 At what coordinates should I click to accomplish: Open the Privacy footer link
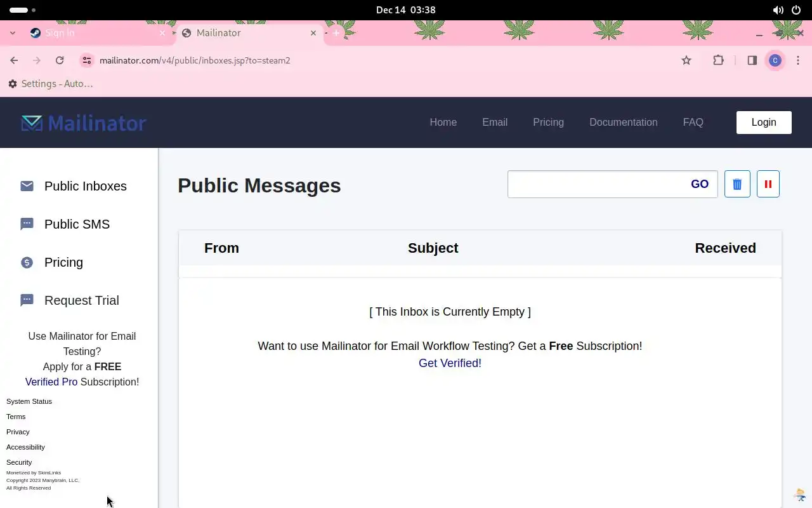[x=18, y=432]
